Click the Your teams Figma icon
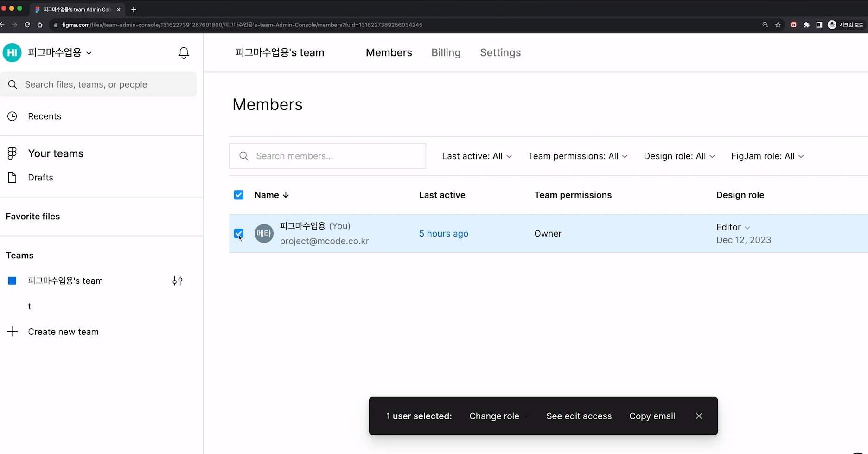 tap(13, 153)
